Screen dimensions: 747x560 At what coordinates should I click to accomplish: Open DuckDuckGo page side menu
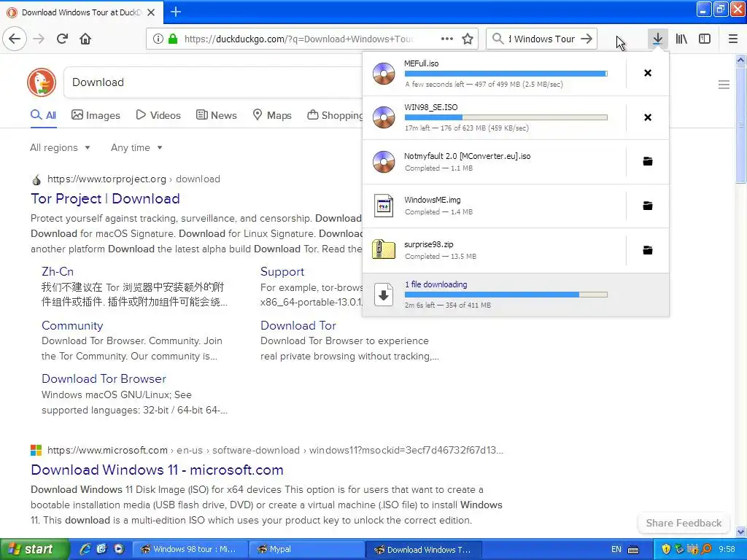pos(724,85)
